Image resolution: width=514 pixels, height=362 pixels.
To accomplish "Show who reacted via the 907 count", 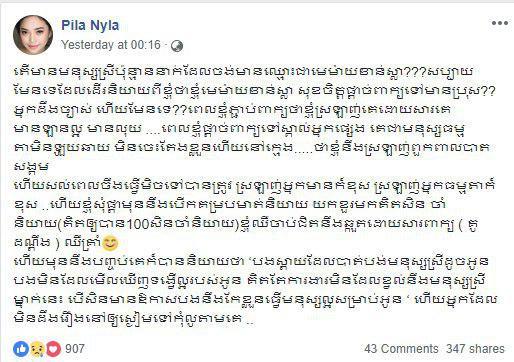I will click(x=75, y=349).
